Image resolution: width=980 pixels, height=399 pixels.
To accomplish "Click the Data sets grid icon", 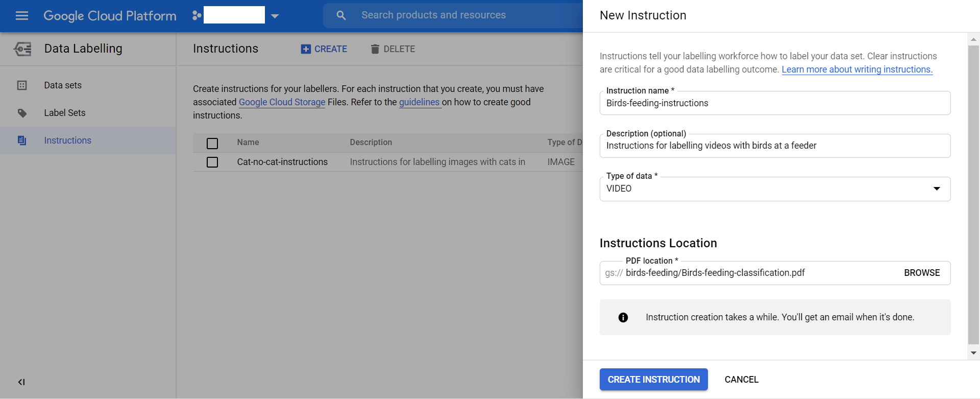I will [22, 85].
